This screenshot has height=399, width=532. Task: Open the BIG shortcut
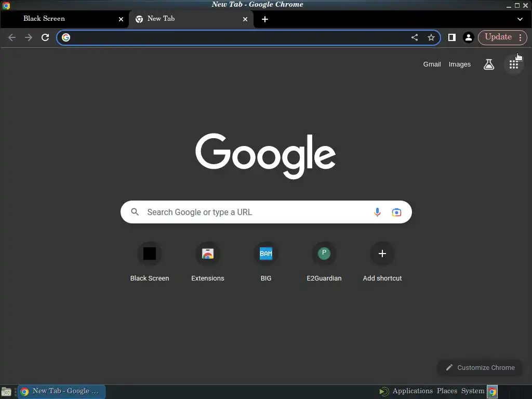266,261
